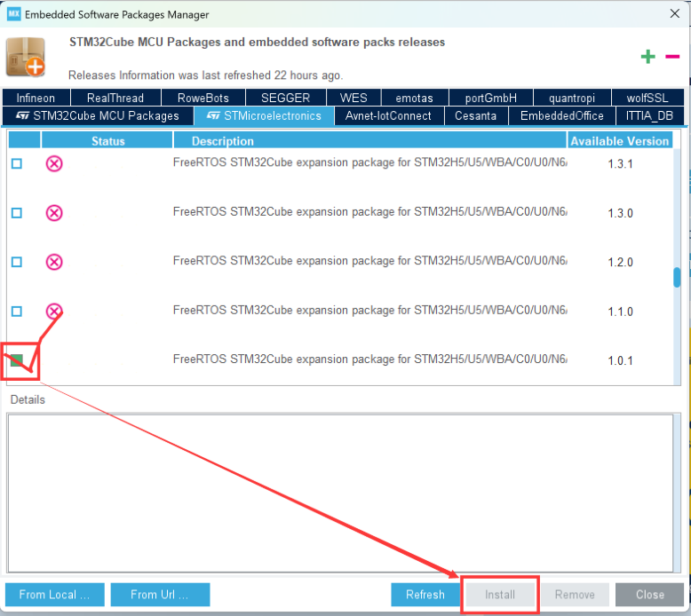
Task: Select the FreeRTOS description in the 1.3.0 row
Action: pyautogui.click(x=370, y=212)
